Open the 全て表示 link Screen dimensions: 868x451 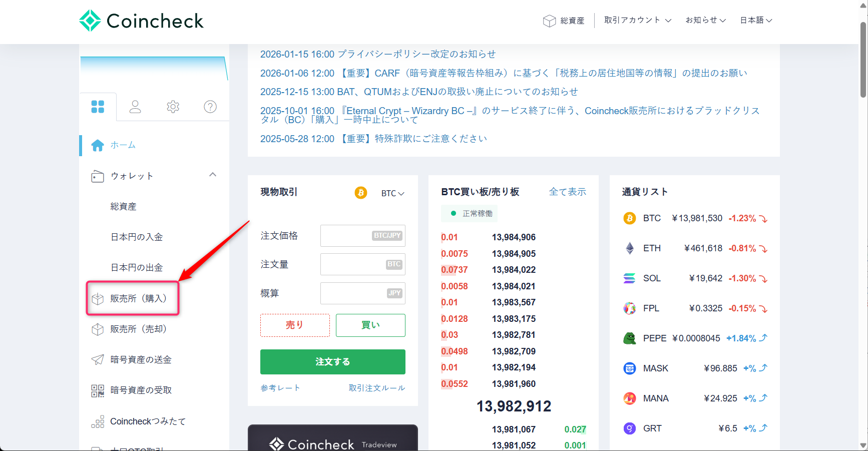point(567,192)
